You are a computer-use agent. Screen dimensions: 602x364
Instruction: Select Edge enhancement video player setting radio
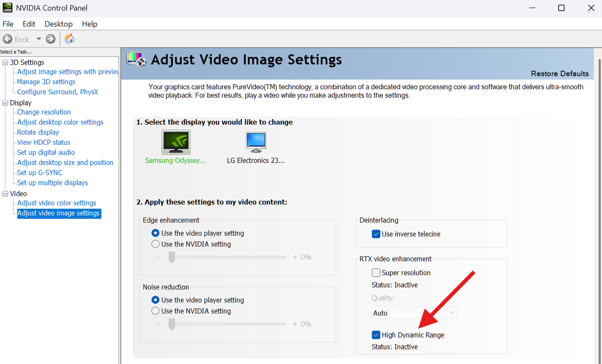tap(156, 233)
